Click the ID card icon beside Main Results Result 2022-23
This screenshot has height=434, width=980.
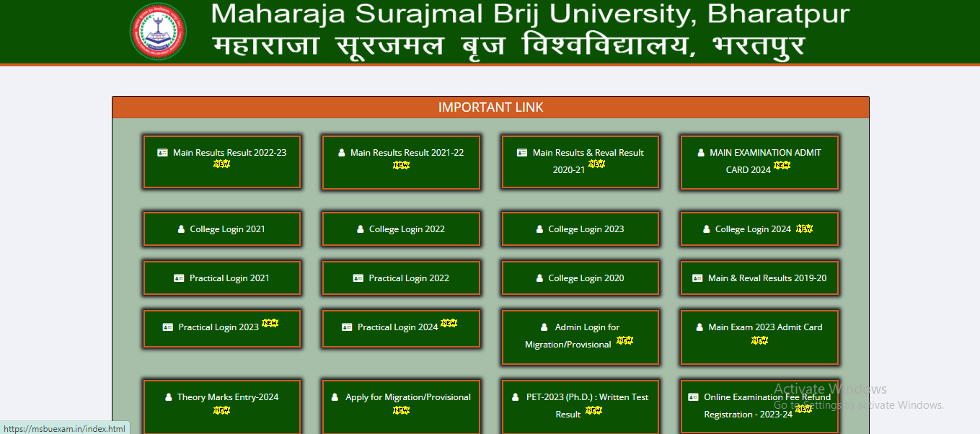pos(163,153)
